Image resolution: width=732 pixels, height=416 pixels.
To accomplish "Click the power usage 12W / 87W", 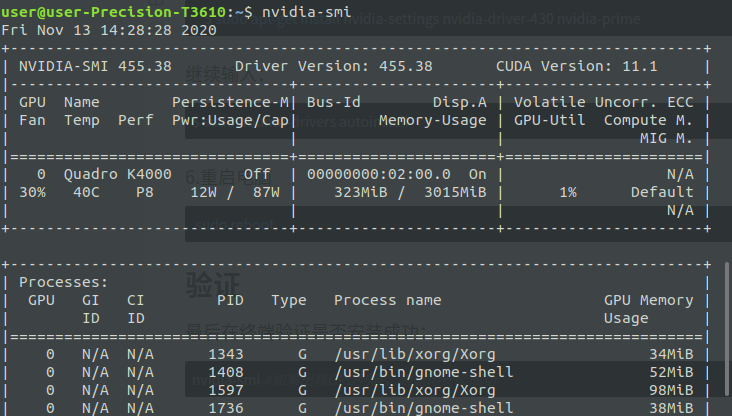I will (x=235, y=192).
